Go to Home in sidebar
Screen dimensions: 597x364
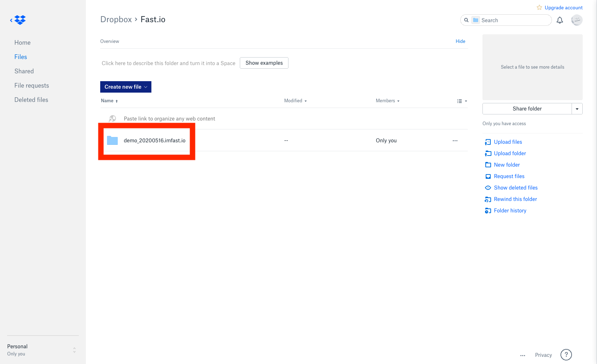coord(23,43)
